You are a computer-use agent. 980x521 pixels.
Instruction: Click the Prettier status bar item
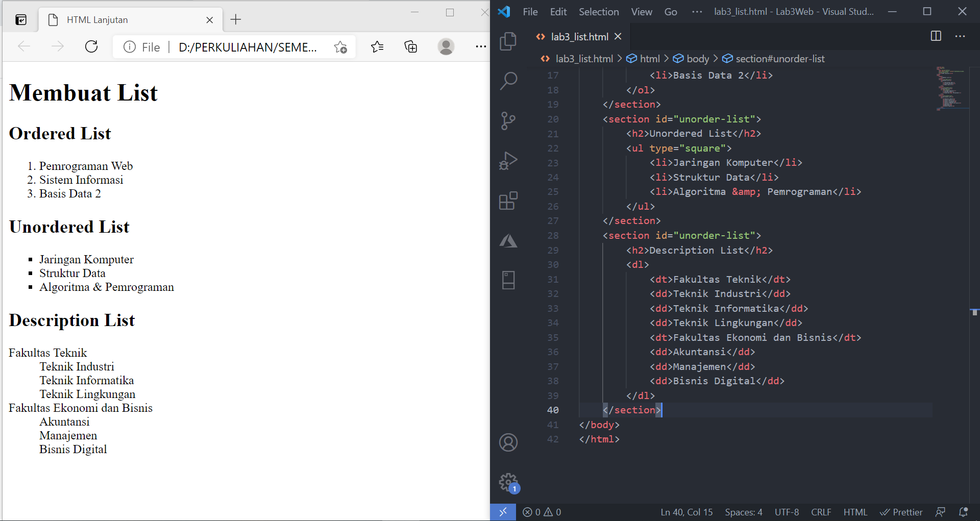click(x=901, y=512)
